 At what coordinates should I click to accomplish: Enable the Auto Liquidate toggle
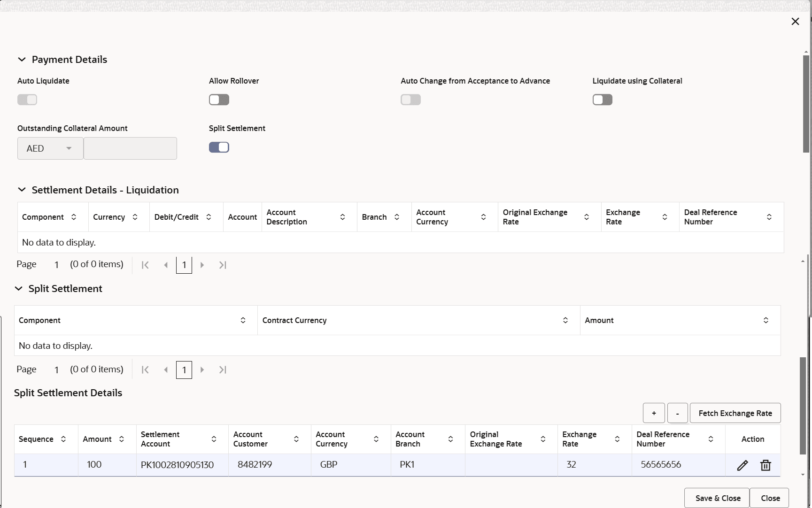(x=27, y=100)
